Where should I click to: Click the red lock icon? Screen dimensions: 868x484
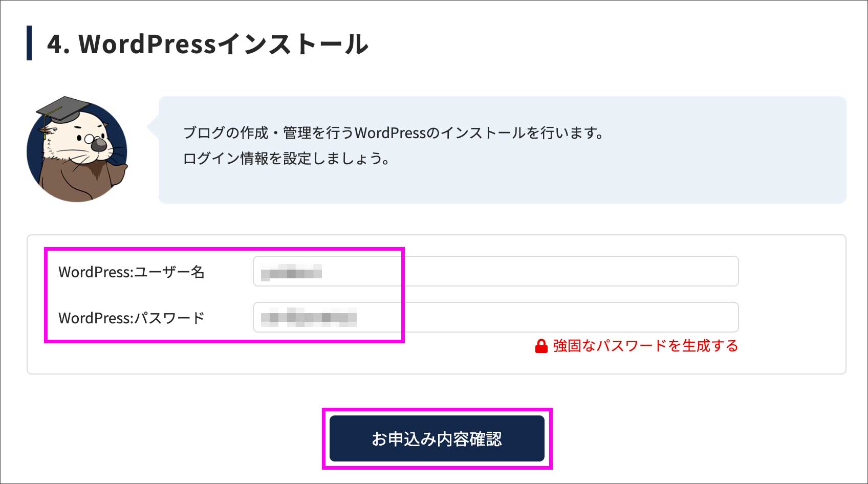click(x=541, y=346)
